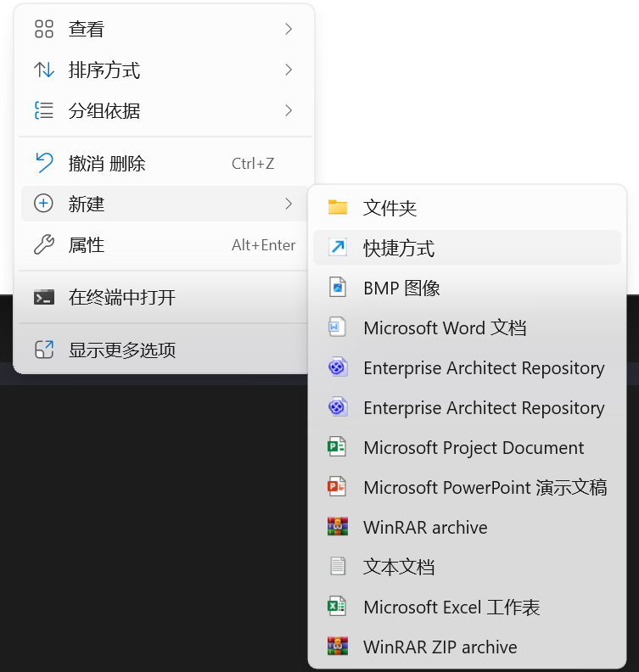Expand the 分组依据 submenu arrow
Image resolution: width=639 pixels, height=672 pixels.
(x=289, y=110)
